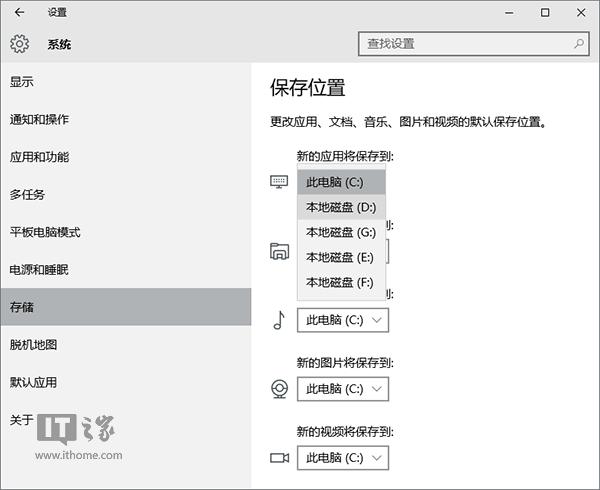
Task: Open 电源和睡眠 settings page
Action: pos(40,270)
